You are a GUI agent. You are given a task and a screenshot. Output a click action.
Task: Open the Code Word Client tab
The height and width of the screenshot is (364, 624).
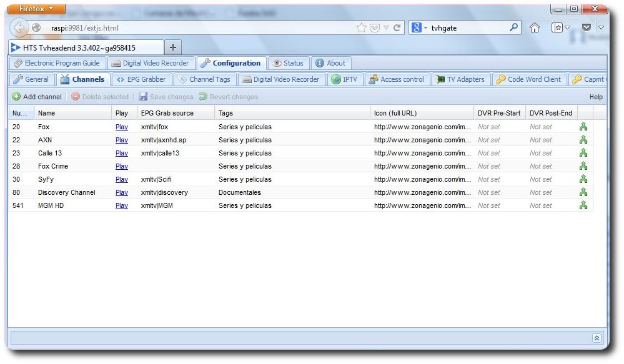point(529,79)
